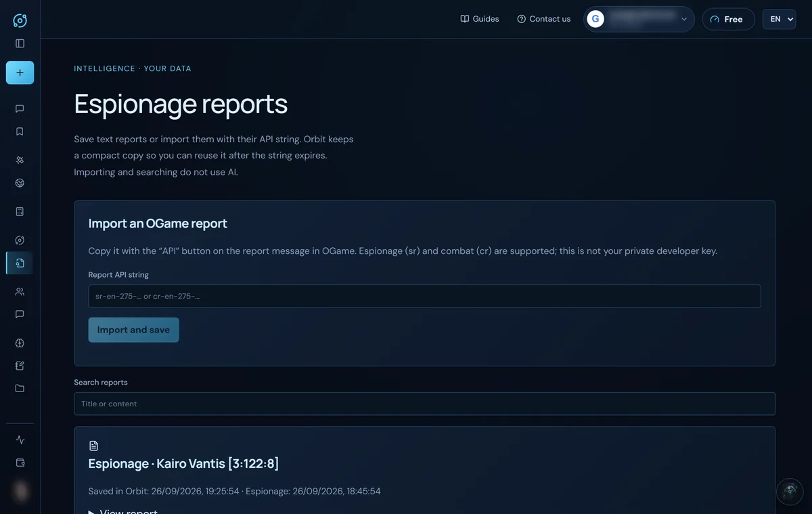Open the calculator icon in sidebar

(20, 212)
